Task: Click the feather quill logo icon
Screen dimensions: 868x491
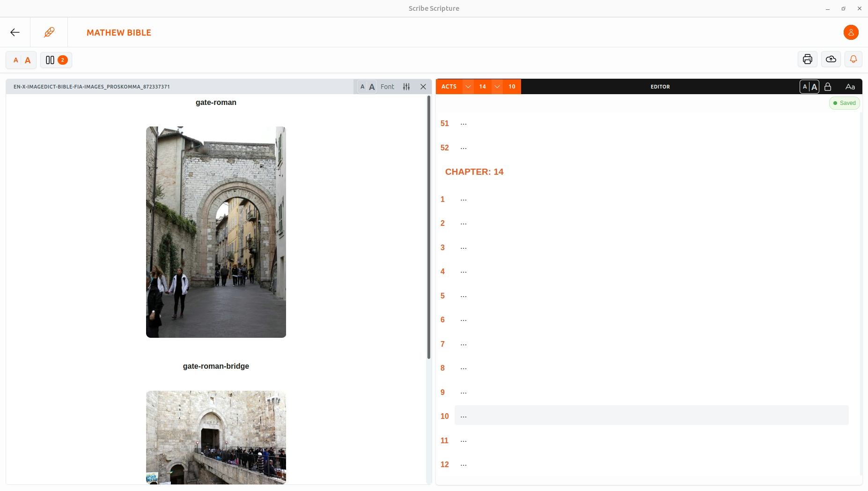Action: (49, 32)
